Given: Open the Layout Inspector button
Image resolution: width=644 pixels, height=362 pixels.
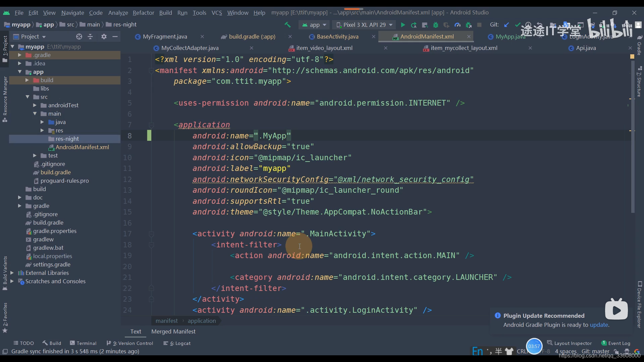Looking at the screenshot, I should (x=569, y=343).
